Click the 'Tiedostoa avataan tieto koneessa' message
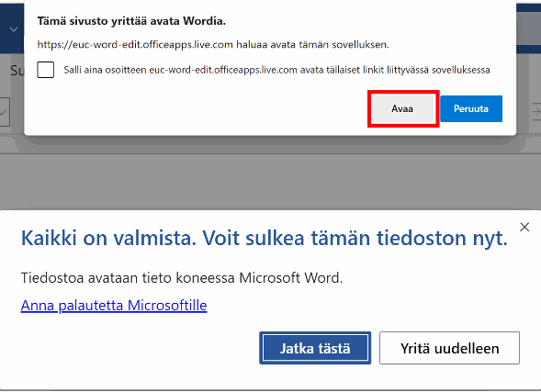 pyautogui.click(x=182, y=277)
